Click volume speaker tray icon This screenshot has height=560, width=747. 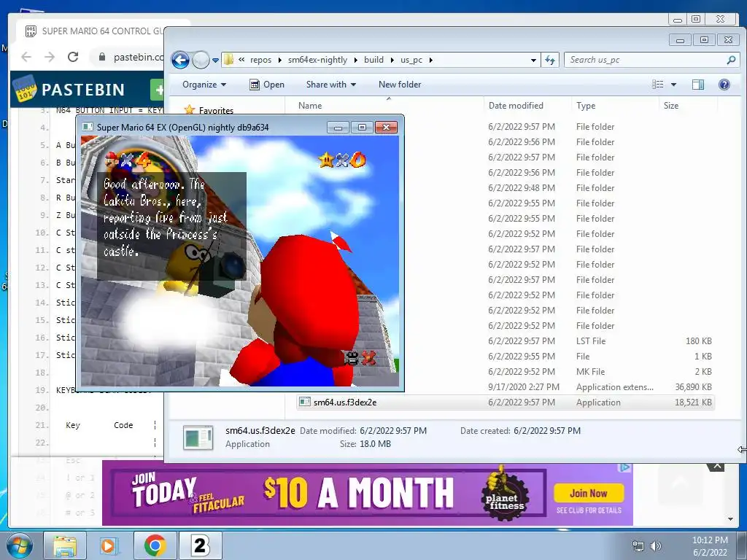[x=656, y=546]
